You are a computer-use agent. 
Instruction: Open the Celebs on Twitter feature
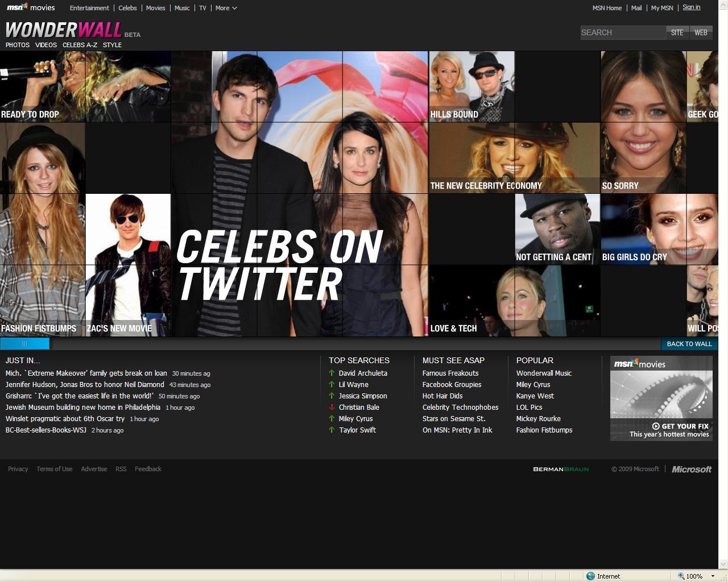(x=300, y=194)
